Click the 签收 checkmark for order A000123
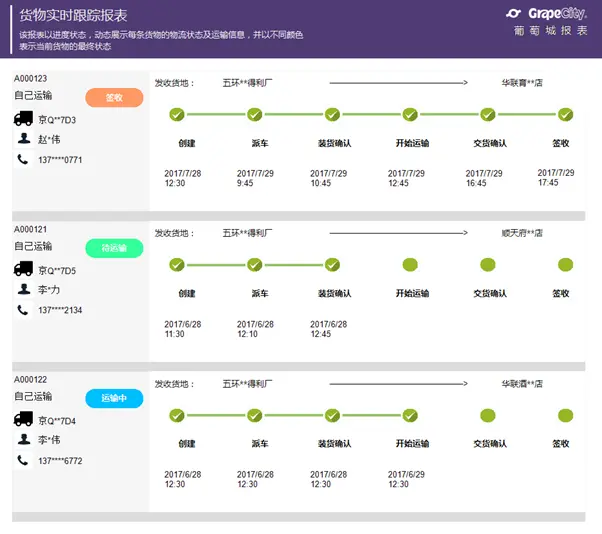Viewport: 602px width, 534px height. 565,114
